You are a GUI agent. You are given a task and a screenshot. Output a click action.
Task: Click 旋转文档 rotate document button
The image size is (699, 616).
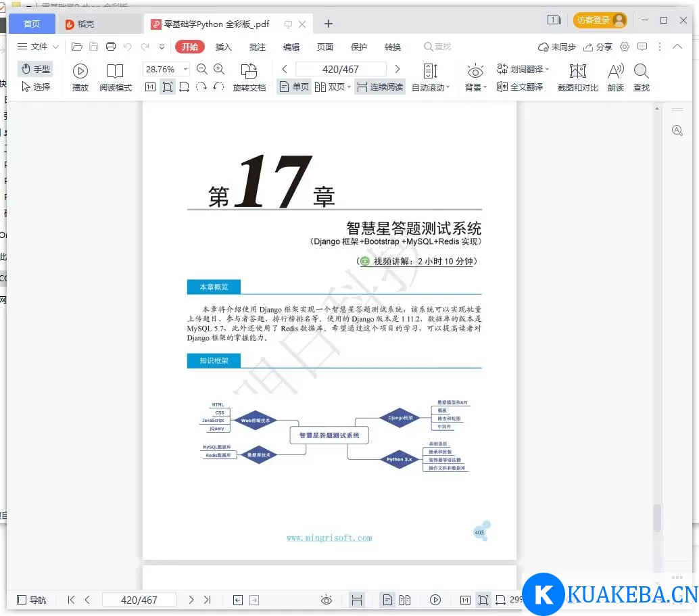click(x=249, y=78)
